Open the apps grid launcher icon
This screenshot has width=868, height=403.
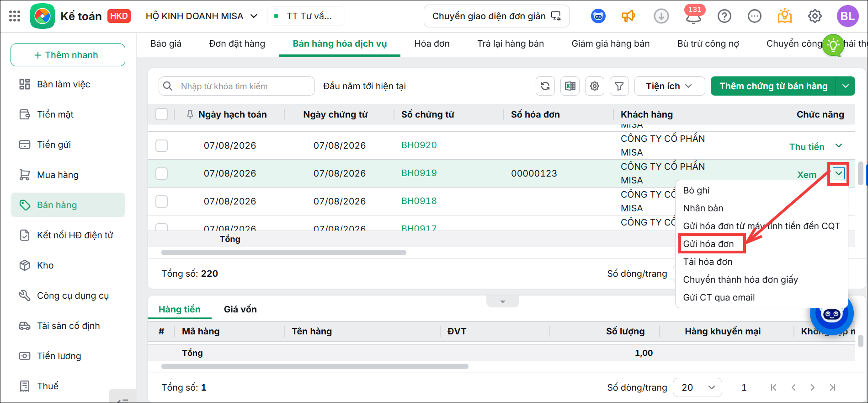15,16
